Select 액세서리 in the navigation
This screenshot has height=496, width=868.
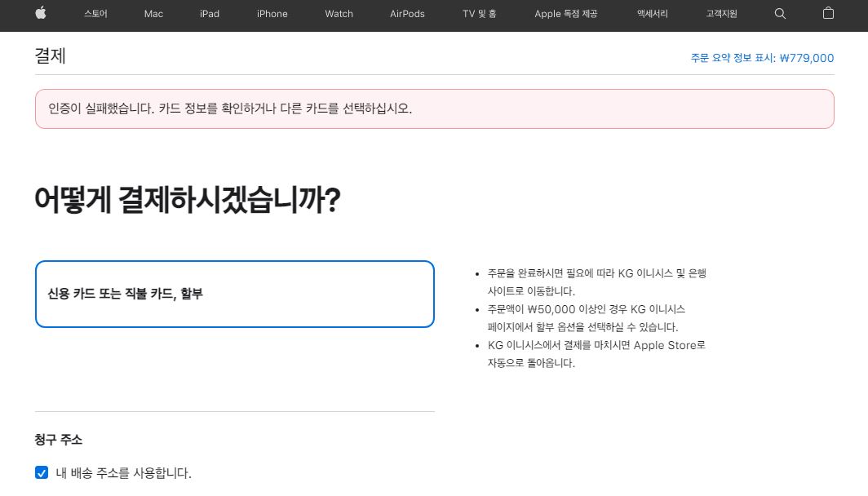pyautogui.click(x=652, y=14)
